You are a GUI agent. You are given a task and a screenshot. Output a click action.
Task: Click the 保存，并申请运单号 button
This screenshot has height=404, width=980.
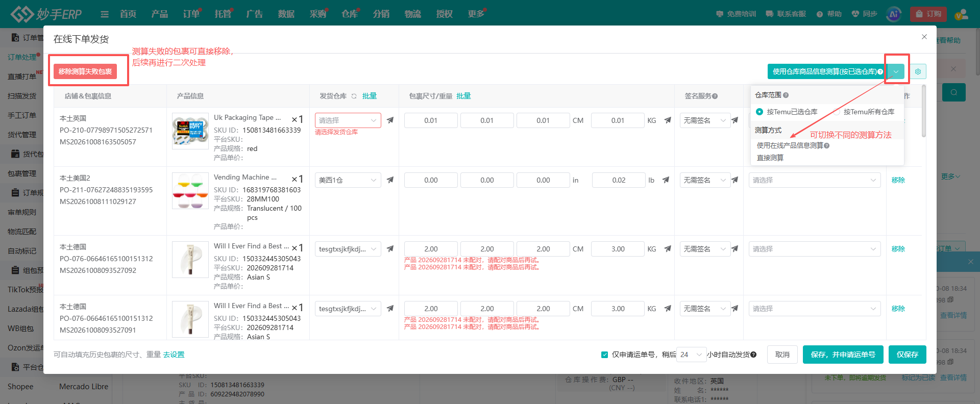coord(843,355)
